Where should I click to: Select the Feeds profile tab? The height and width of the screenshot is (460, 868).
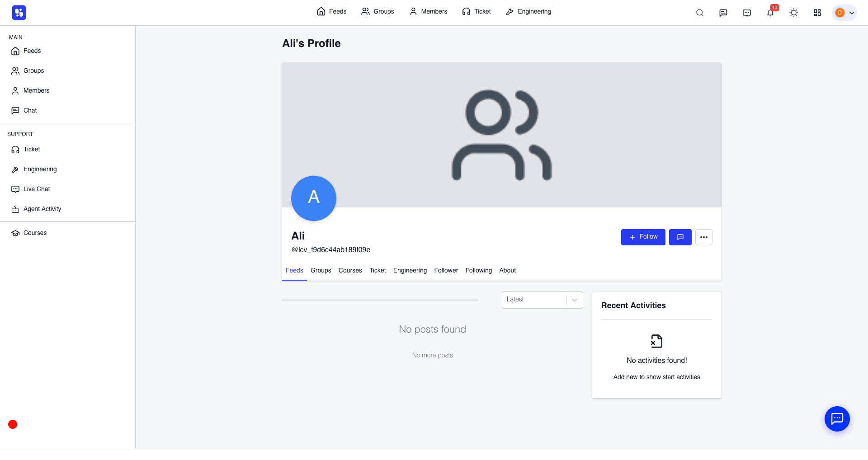(x=294, y=270)
